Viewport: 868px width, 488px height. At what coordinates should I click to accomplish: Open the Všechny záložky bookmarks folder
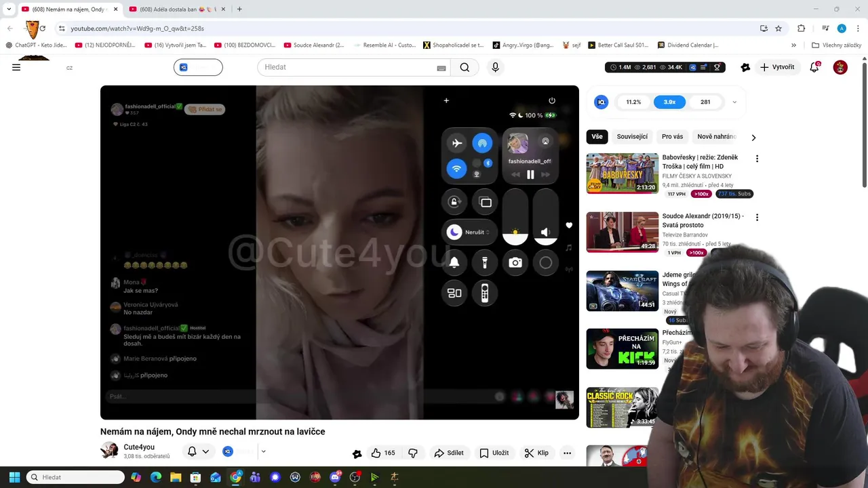point(836,45)
